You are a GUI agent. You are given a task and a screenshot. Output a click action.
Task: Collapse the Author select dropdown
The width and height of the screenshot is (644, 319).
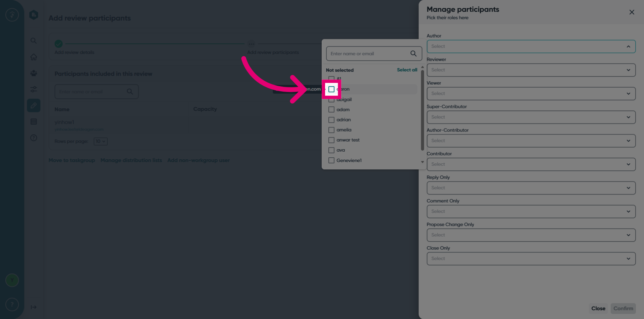point(531,47)
